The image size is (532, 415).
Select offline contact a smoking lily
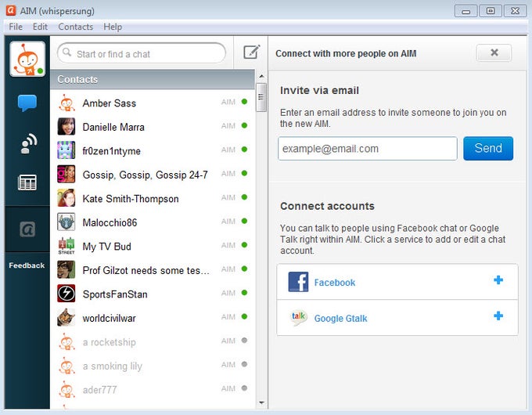pyautogui.click(x=153, y=366)
